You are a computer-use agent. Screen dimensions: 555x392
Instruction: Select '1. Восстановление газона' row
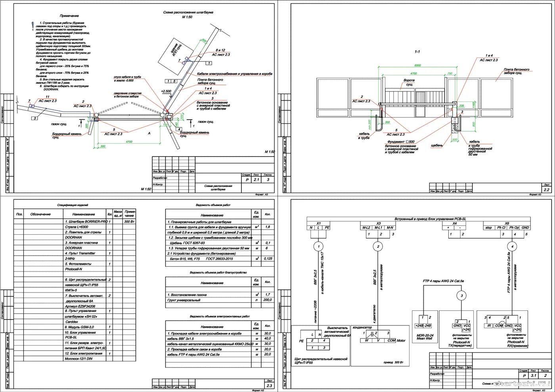pyautogui.click(x=220, y=294)
